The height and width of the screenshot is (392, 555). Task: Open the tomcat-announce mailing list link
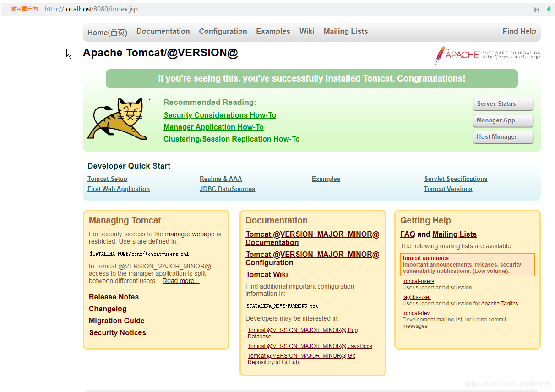tap(426, 258)
